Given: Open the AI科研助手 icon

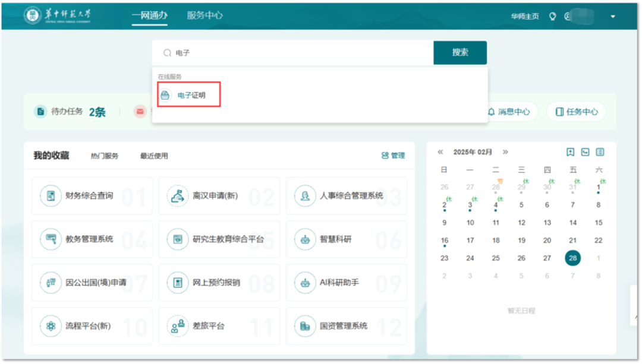Looking at the screenshot, I should coord(306,283).
